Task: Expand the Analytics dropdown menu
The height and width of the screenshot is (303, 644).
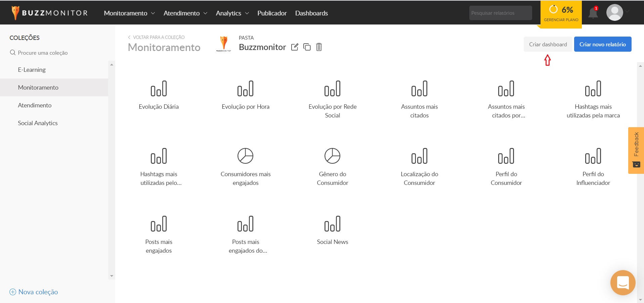Action: pyautogui.click(x=232, y=13)
